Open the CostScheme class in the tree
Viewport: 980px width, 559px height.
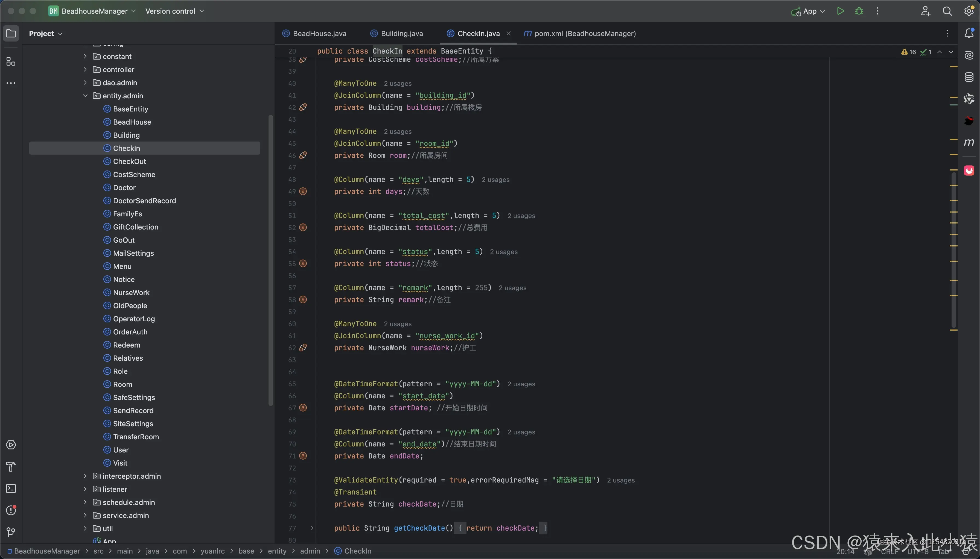tap(134, 174)
